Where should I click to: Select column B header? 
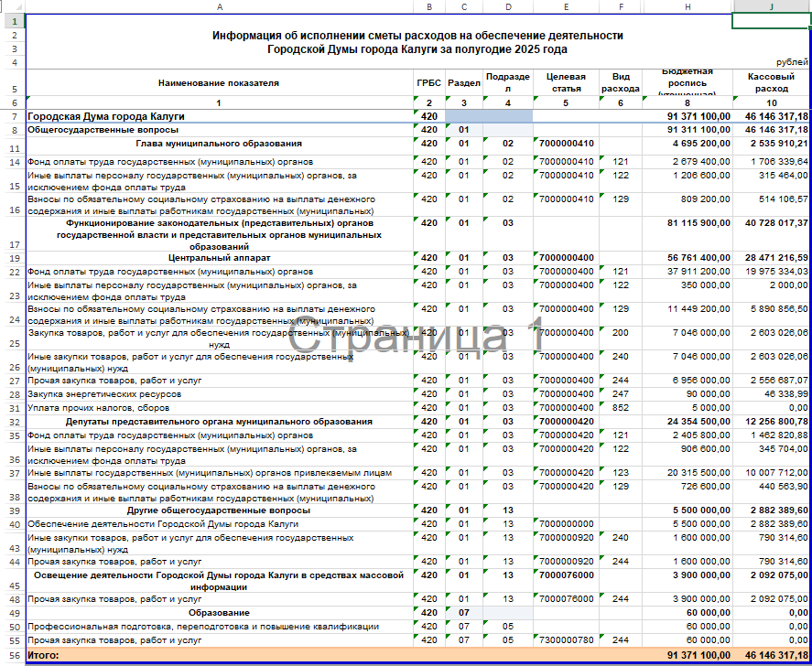(x=428, y=6)
